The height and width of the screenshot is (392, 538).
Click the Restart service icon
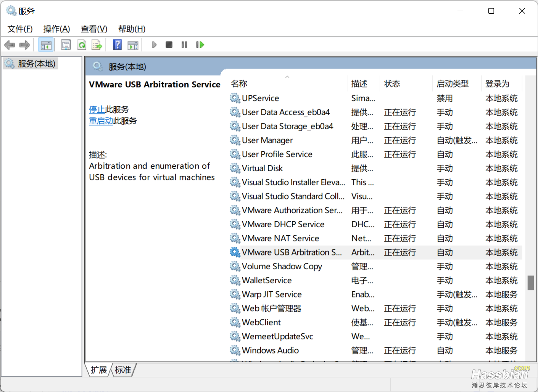(200, 45)
